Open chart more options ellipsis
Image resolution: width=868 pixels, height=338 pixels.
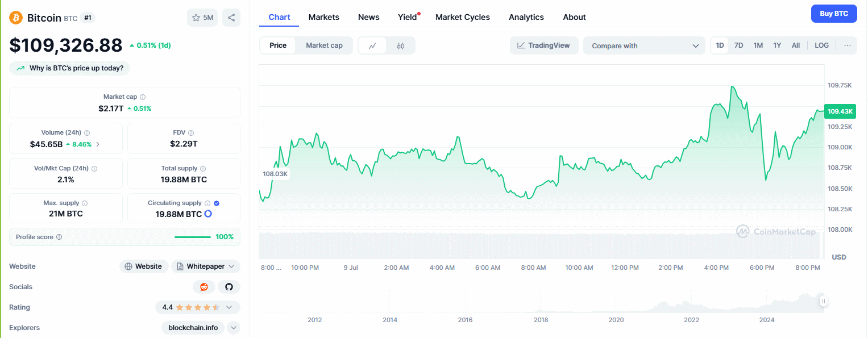pos(848,45)
